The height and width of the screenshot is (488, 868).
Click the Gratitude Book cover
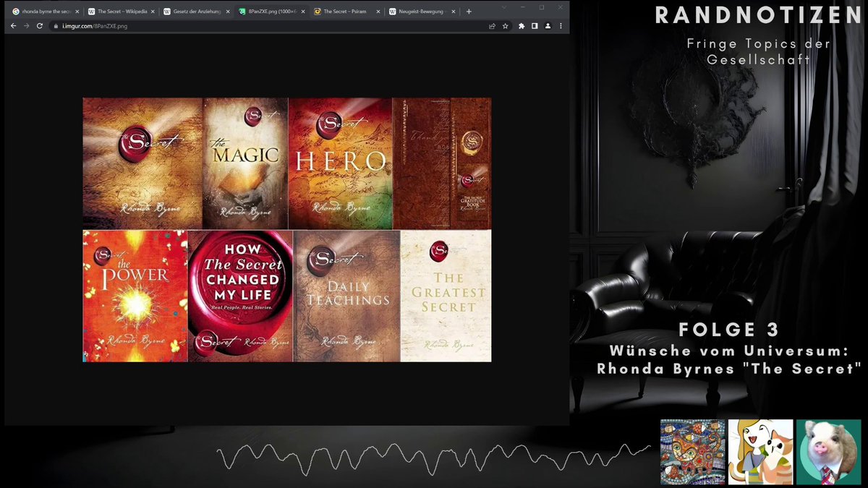point(442,163)
